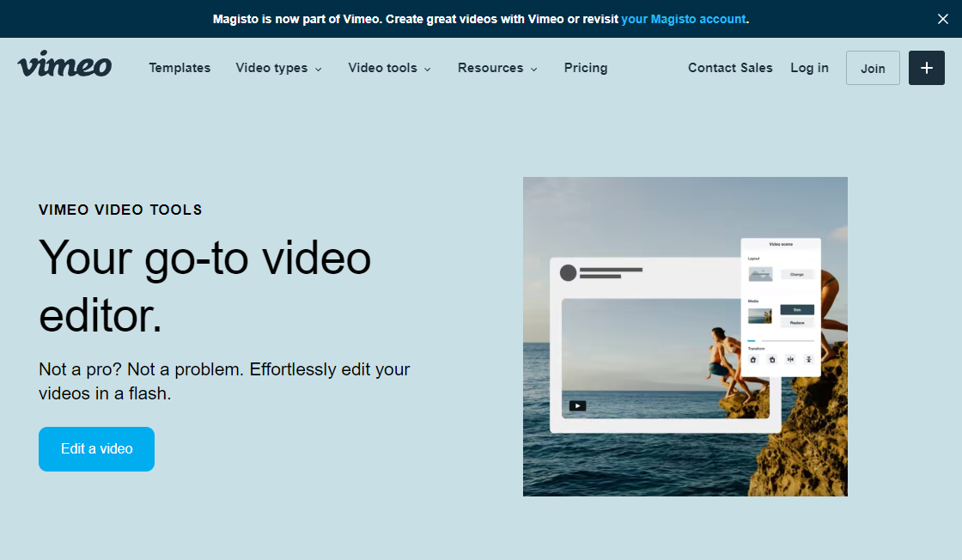Dismiss the Magisto announcement banner
The image size is (962, 560).
943,19
